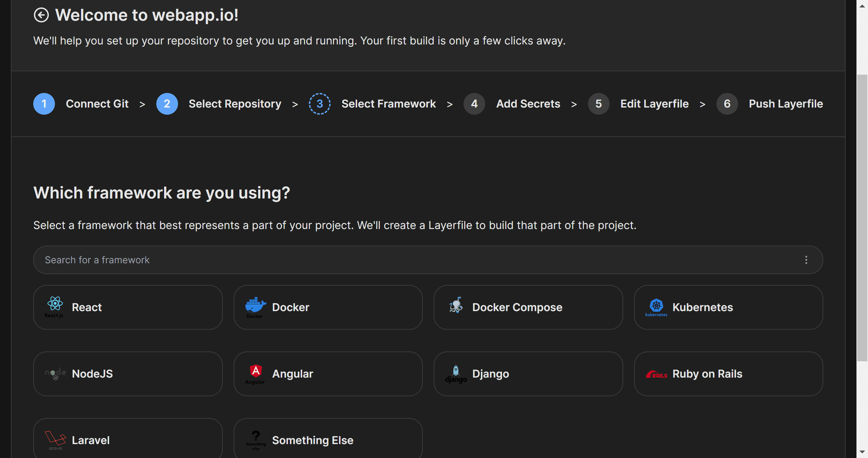
Task: Go to step 1 Connect Git
Action: coord(44,104)
